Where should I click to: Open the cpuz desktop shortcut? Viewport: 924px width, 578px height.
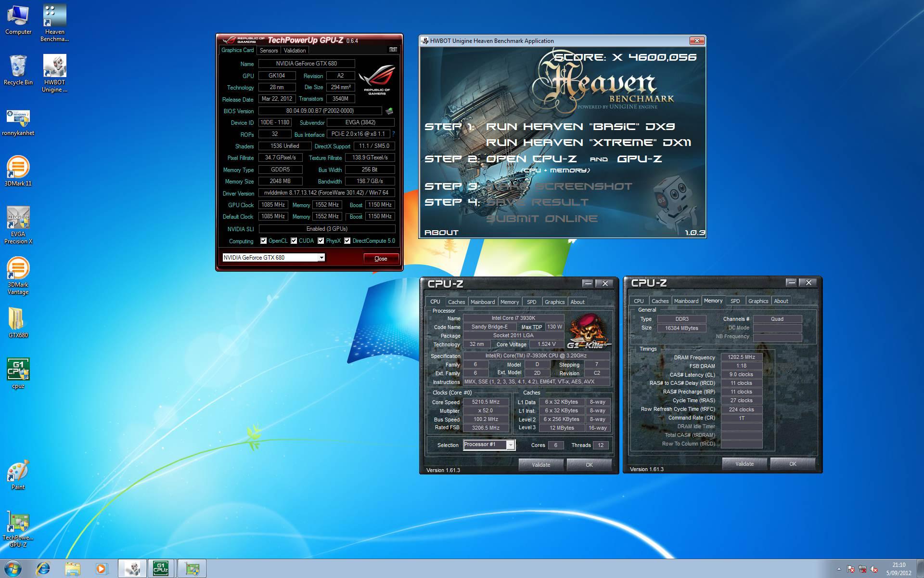click(18, 373)
